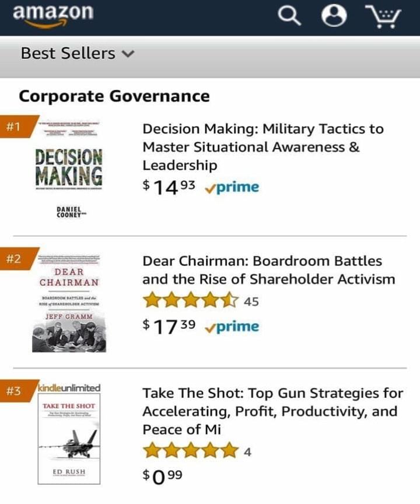Click the five-star rating for Take The Shot

191,451
